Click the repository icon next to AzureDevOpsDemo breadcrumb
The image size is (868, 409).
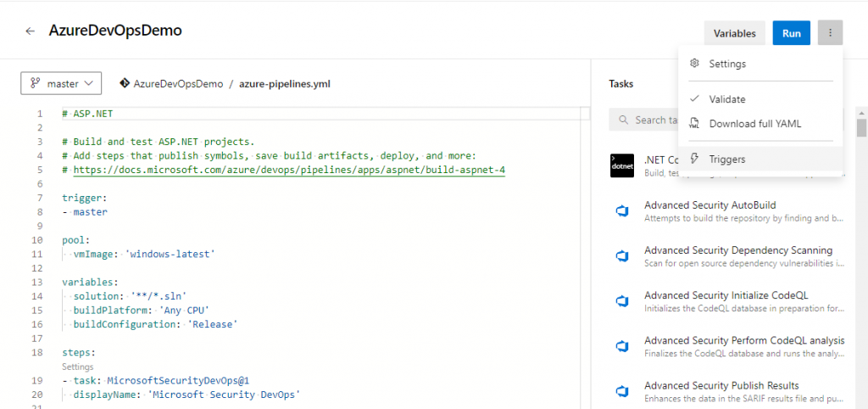pyautogui.click(x=124, y=84)
